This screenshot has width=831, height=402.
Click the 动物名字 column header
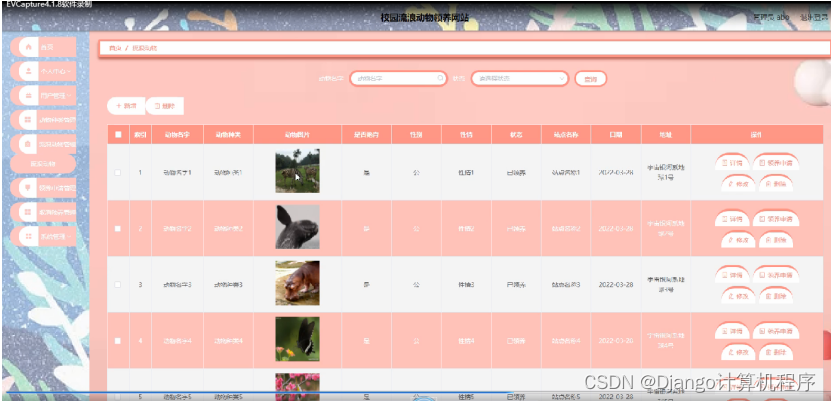tap(177, 135)
